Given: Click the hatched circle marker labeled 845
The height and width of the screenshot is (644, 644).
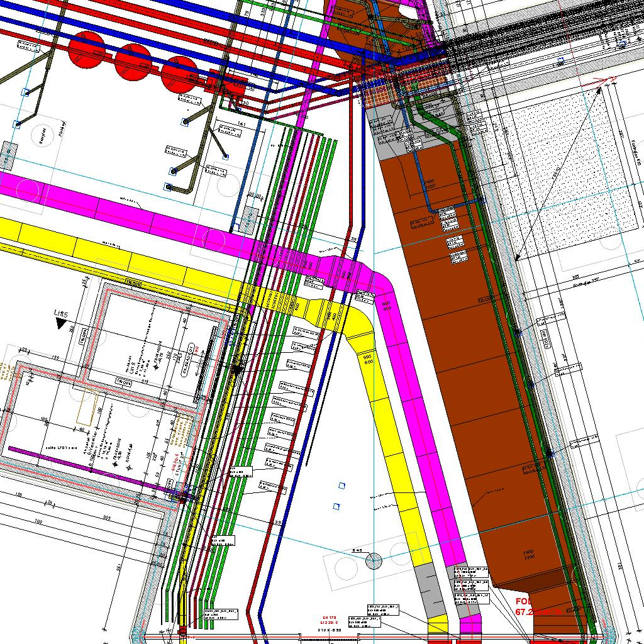Looking at the screenshot, I should [x=374, y=560].
